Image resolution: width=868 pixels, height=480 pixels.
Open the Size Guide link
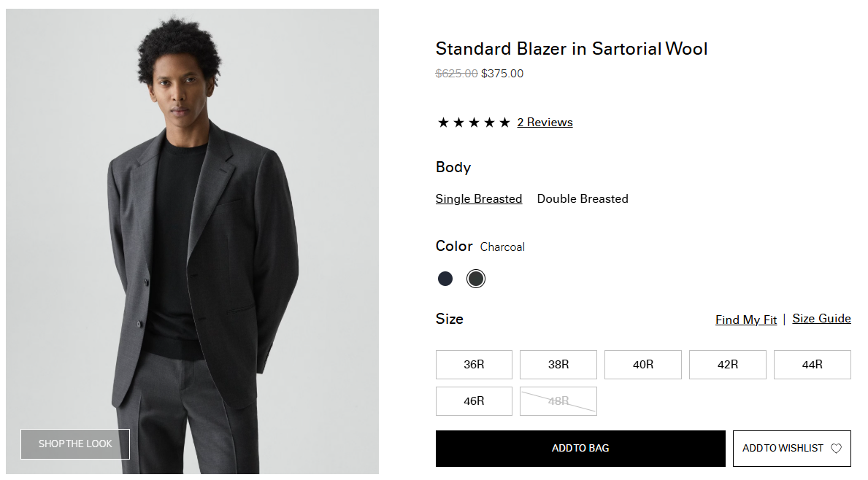pos(821,319)
